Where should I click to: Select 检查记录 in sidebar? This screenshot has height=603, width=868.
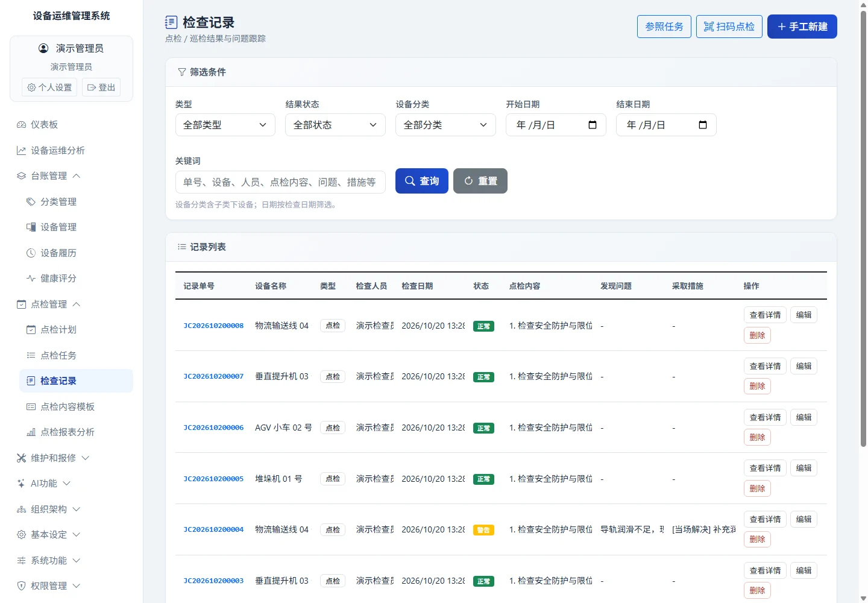coord(76,381)
